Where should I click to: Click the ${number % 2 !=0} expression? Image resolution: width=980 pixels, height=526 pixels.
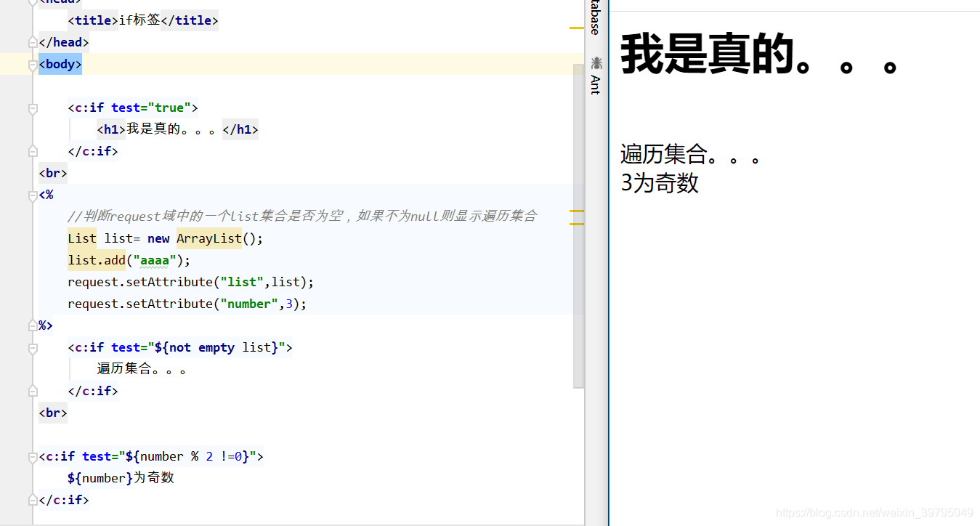[187, 456]
